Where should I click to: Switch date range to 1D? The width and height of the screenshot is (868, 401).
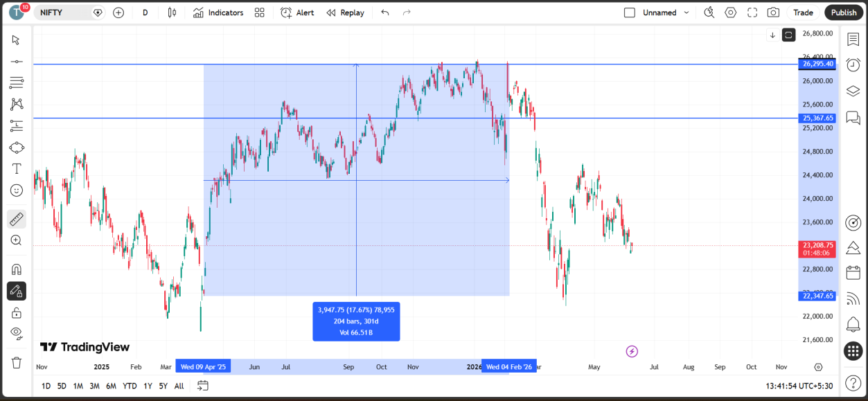pyautogui.click(x=46, y=386)
